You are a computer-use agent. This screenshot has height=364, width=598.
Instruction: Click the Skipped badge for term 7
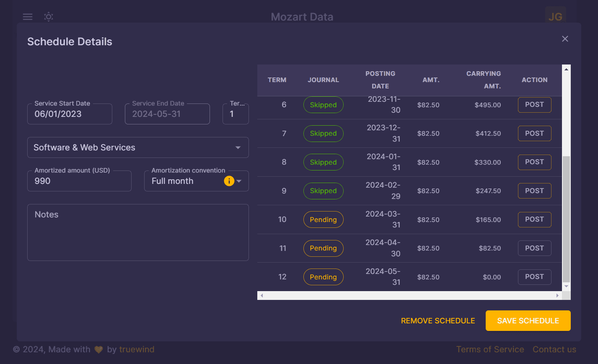point(323,134)
